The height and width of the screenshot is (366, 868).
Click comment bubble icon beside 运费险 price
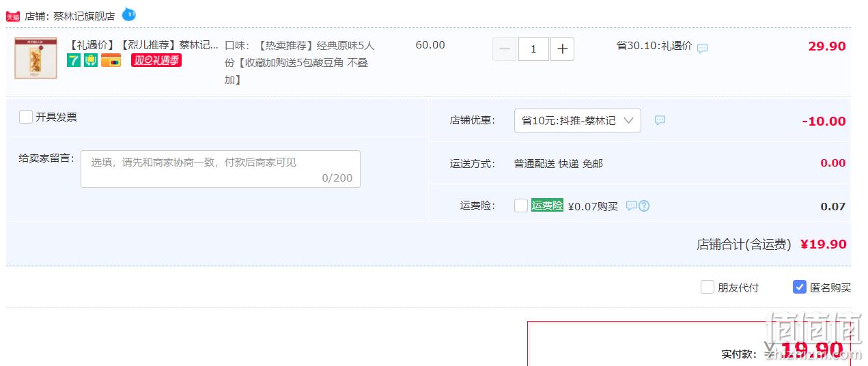click(x=632, y=206)
